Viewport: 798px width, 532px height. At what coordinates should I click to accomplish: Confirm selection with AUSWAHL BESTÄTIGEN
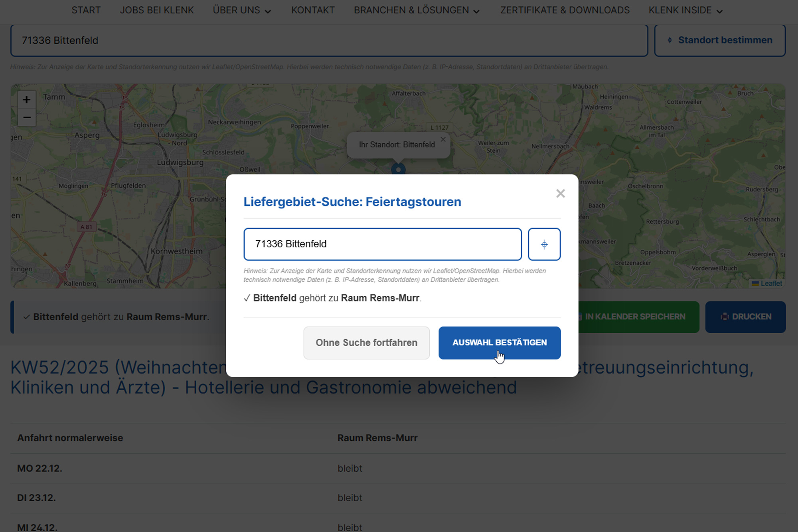pyautogui.click(x=500, y=342)
